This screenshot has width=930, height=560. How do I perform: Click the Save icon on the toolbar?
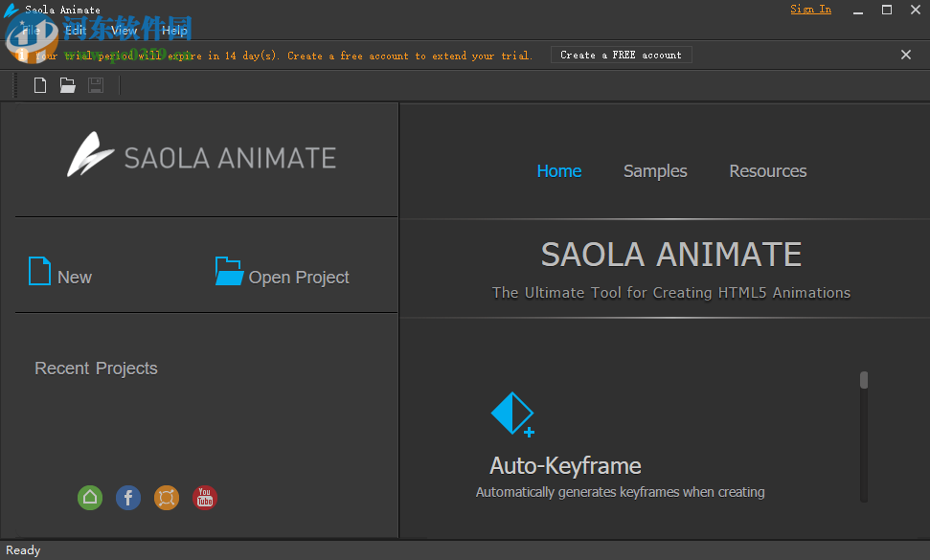point(95,84)
